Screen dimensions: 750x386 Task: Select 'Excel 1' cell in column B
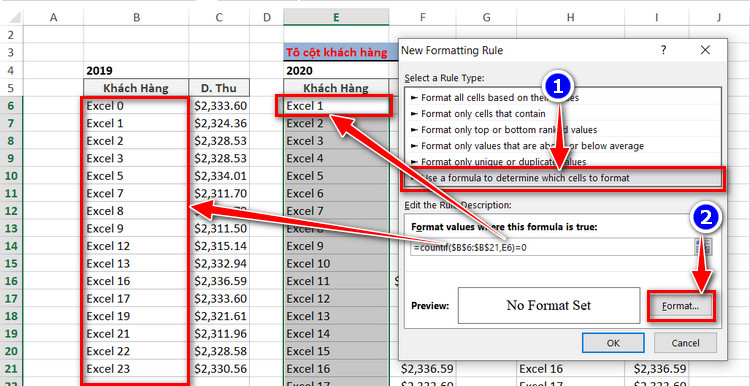coord(136,123)
